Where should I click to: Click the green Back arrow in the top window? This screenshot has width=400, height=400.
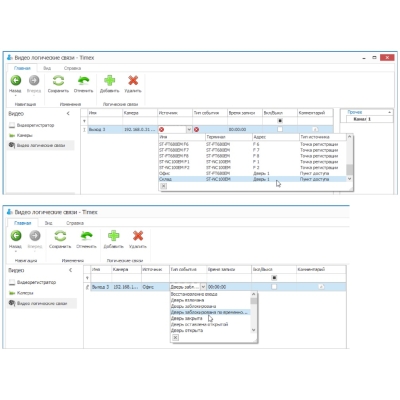[16, 80]
